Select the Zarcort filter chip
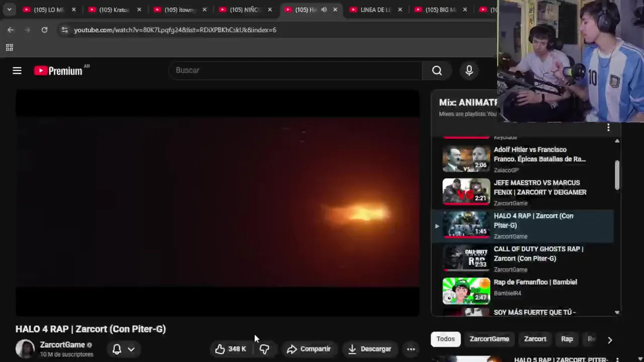This screenshot has height=362, width=644. 535,339
